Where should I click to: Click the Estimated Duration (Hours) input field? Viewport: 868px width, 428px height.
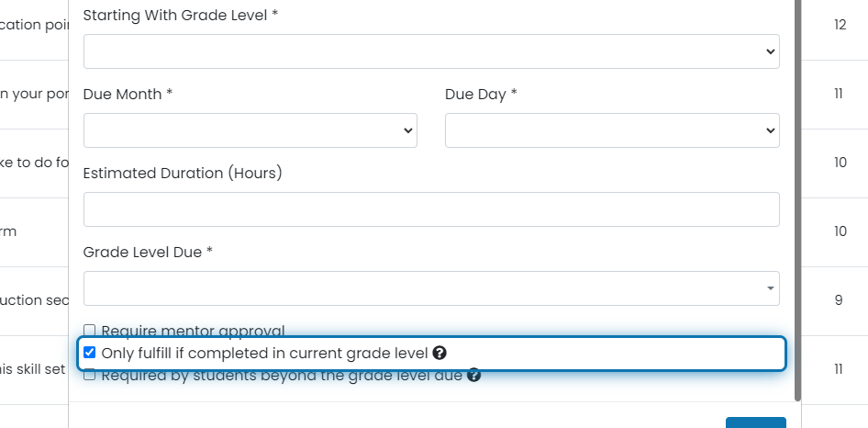click(x=431, y=209)
